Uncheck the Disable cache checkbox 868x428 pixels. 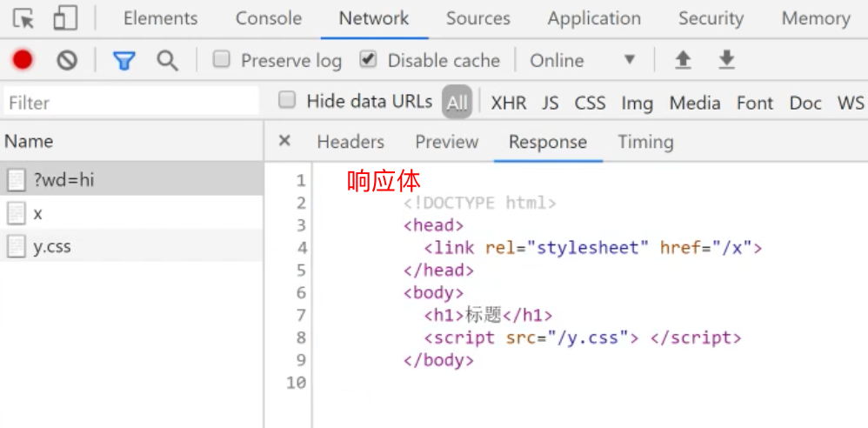tap(368, 59)
